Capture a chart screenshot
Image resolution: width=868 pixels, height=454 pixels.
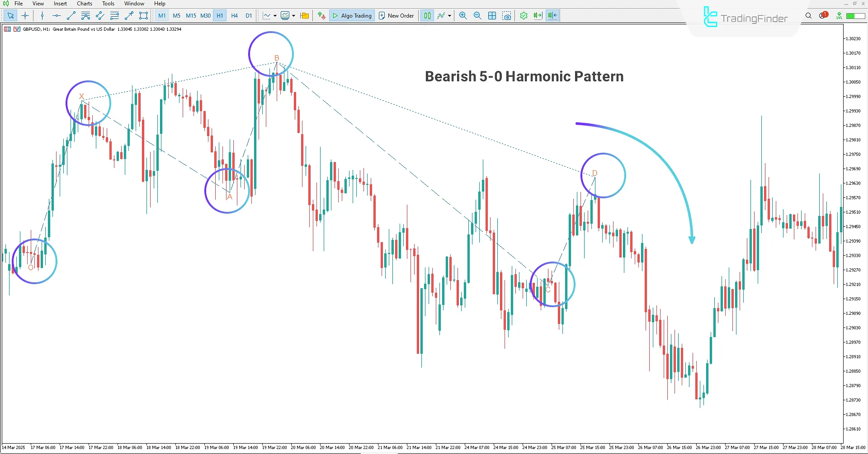tap(507, 15)
